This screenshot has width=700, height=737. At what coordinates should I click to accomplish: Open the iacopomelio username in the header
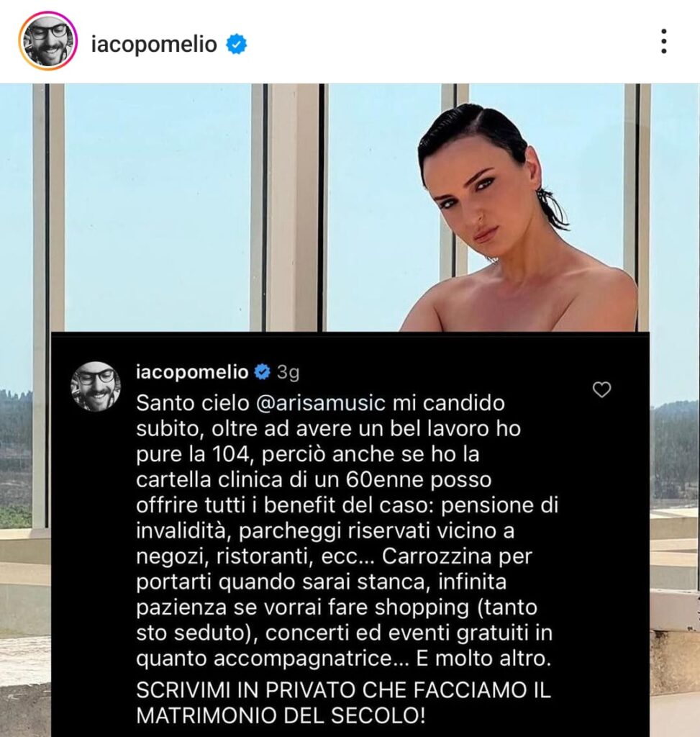pyautogui.click(x=154, y=45)
